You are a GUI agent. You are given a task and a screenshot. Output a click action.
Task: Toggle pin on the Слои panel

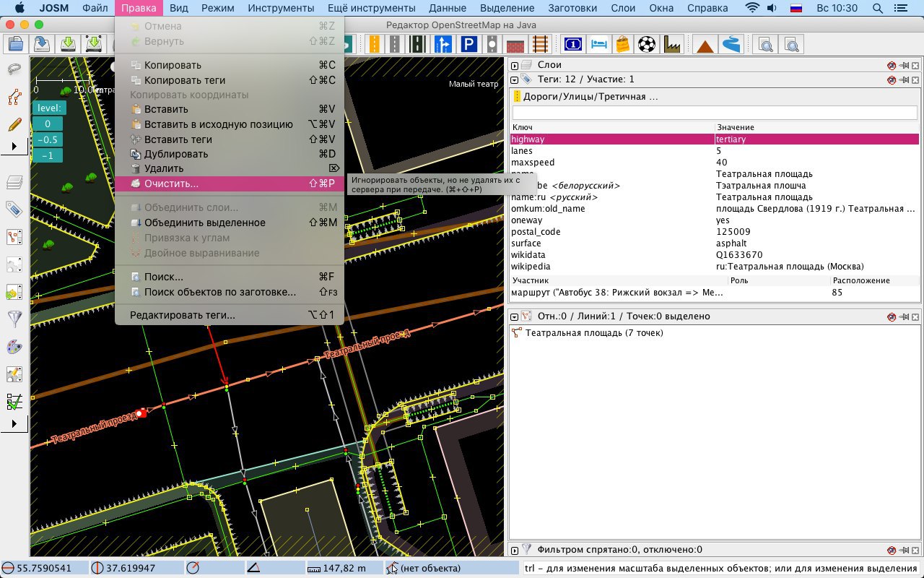904,65
